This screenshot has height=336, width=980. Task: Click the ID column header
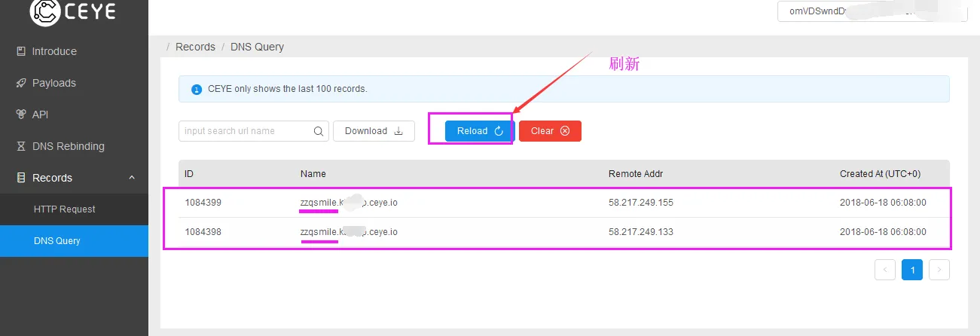(x=189, y=174)
